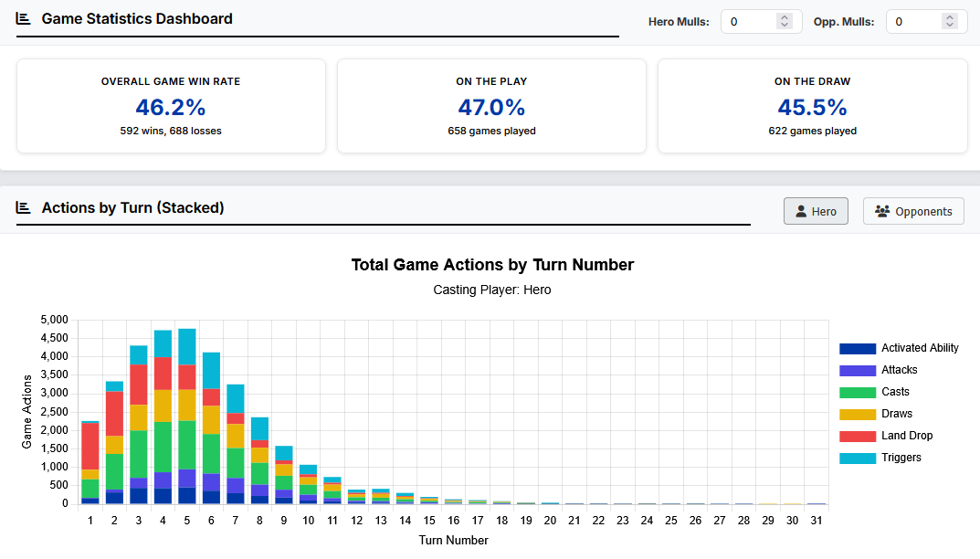Switch chart to Opponents view
This screenshot has height=559, width=980.
[913, 211]
